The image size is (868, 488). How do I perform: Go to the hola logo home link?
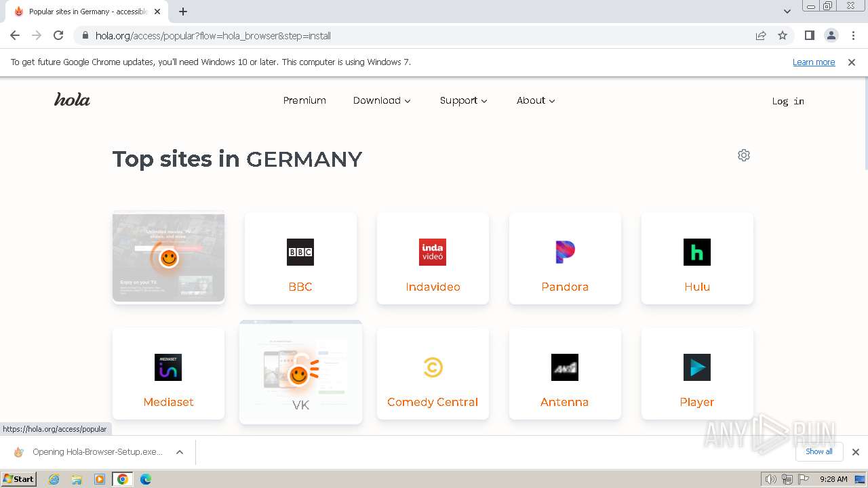[x=72, y=100]
